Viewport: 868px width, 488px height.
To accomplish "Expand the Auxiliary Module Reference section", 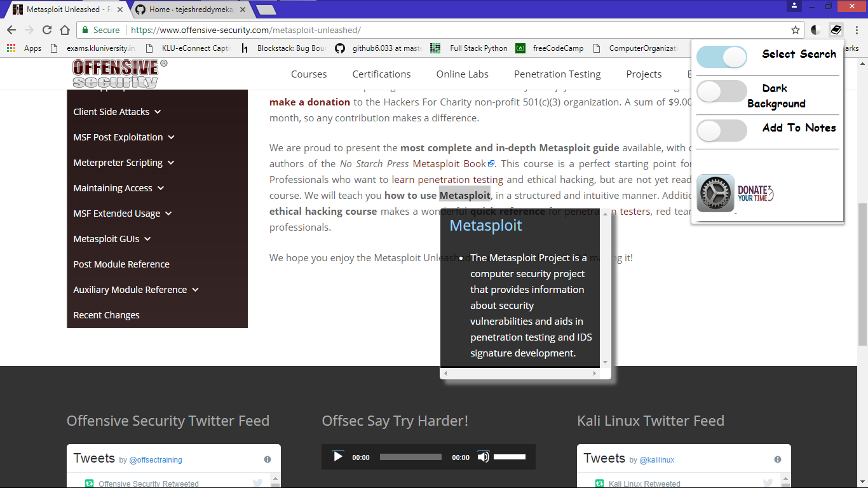I will coord(136,290).
